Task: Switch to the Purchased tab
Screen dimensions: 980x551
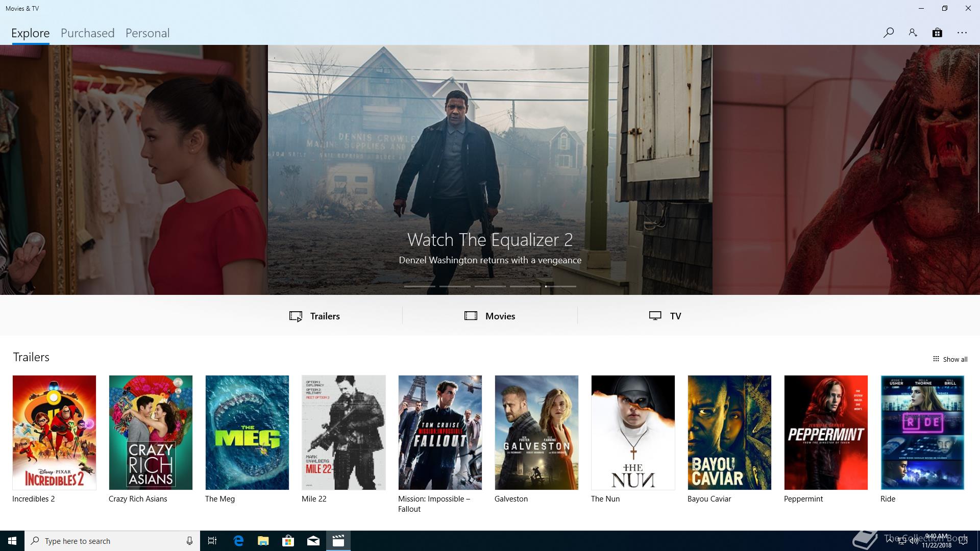Action: coord(88,33)
